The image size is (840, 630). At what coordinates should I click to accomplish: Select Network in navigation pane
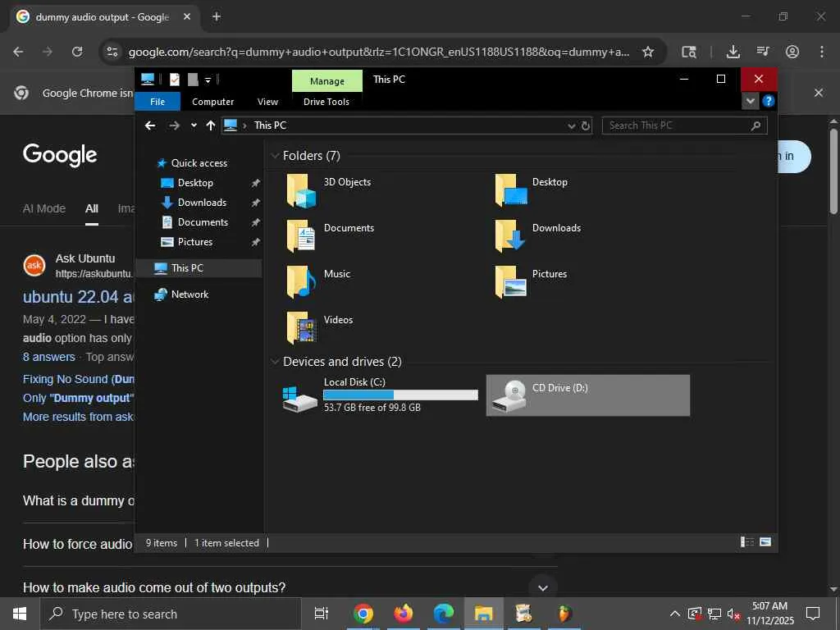pyautogui.click(x=189, y=294)
